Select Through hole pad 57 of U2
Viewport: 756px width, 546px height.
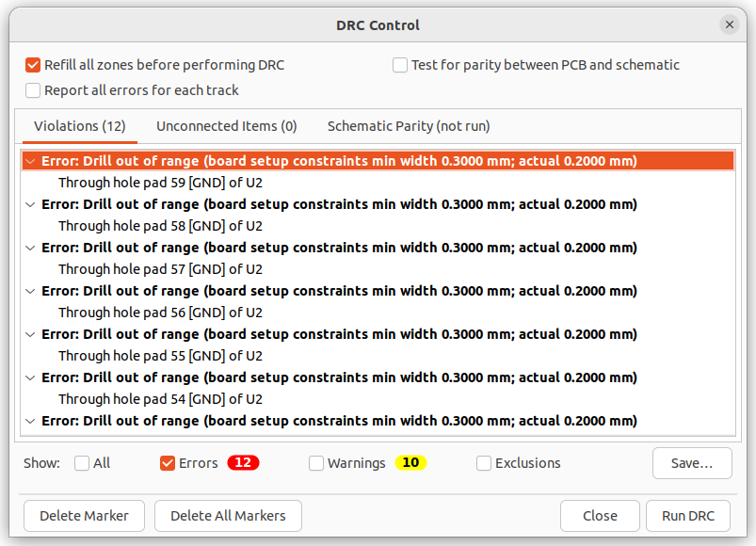pyautogui.click(x=161, y=269)
